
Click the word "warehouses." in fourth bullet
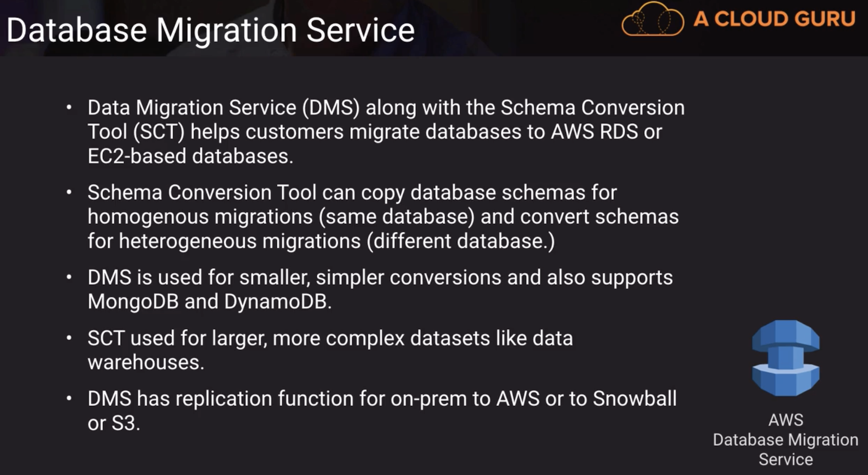[145, 363]
